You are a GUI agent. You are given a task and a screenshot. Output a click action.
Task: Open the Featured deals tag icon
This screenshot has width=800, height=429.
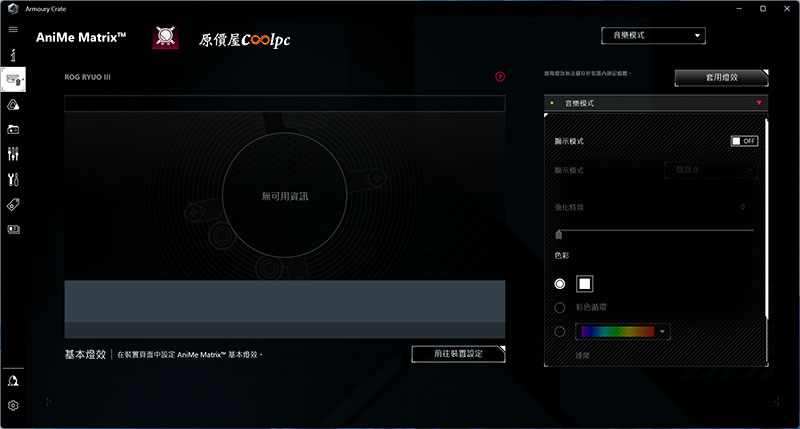[13, 205]
